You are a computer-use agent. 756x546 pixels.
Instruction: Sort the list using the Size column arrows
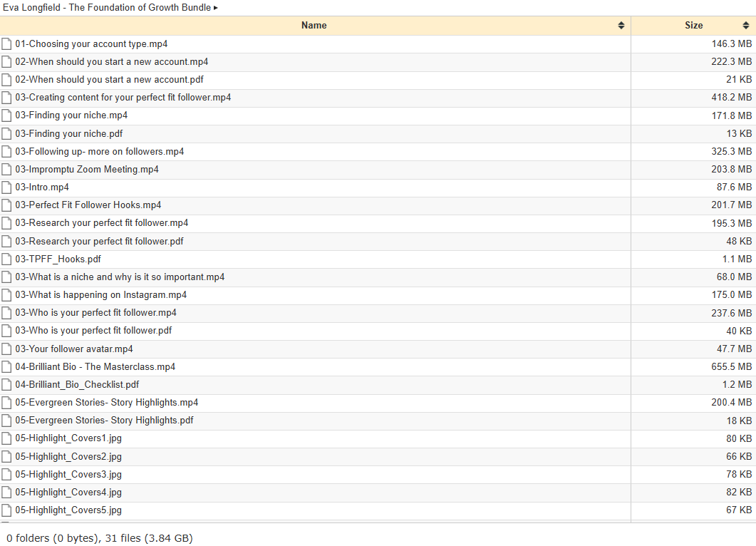click(x=746, y=26)
